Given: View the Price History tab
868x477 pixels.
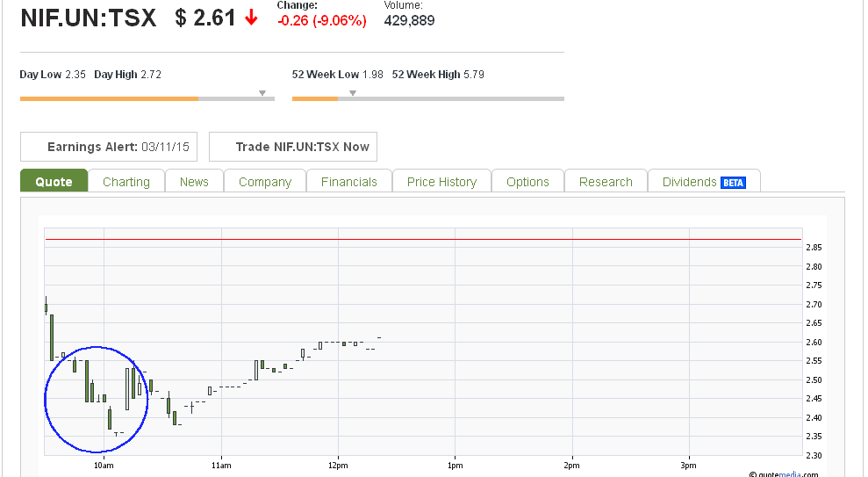Looking at the screenshot, I should coord(441,181).
